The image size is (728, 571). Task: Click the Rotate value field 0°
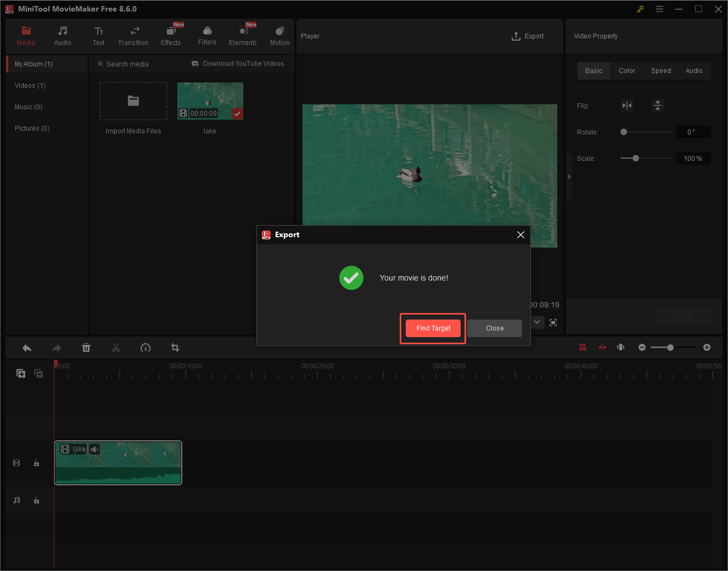point(692,132)
